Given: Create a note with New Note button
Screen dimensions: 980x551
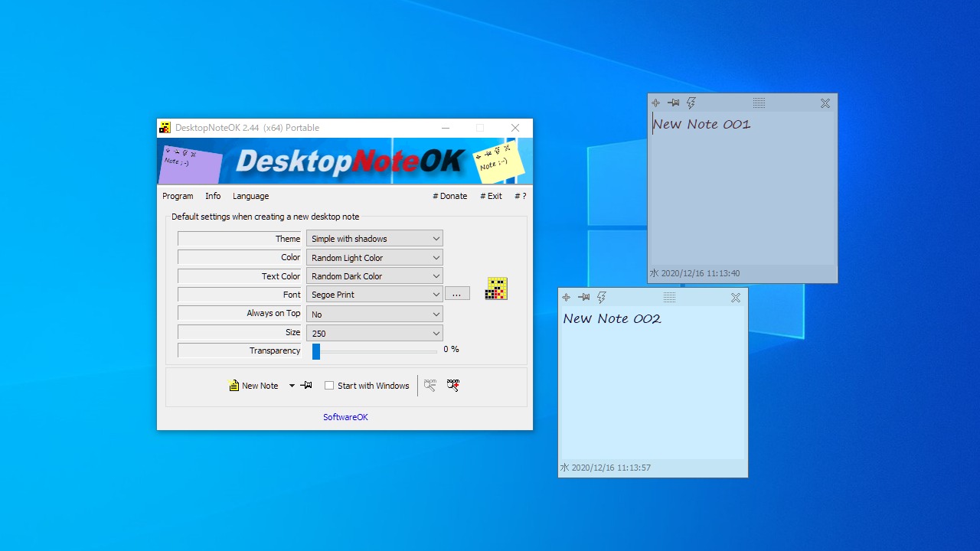Looking at the screenshot, I should (x=254, y=386).
